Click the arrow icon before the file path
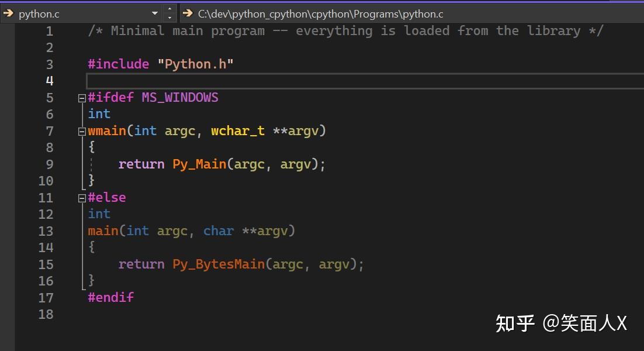This screenshot has width=644, height=351. click(x=187, y=13)
